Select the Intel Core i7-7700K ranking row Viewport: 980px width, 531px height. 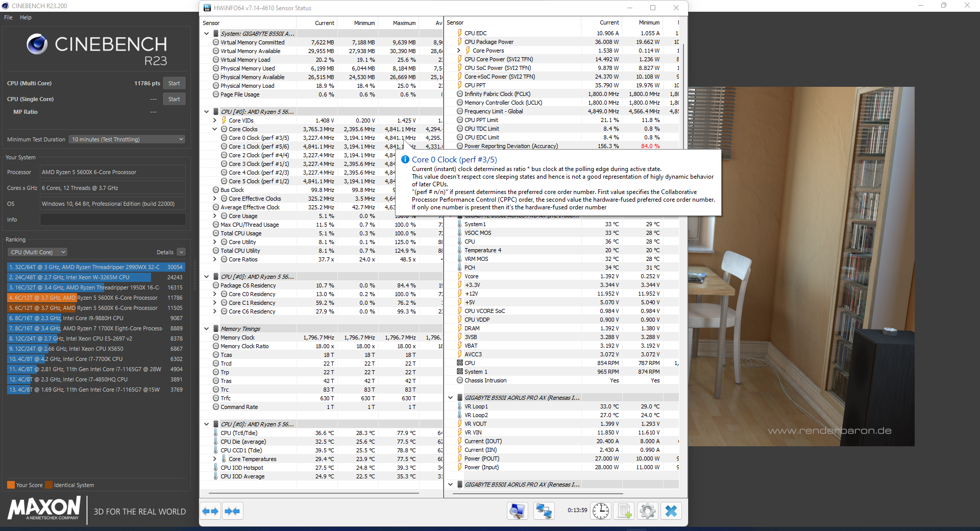[x=96, y=359]
